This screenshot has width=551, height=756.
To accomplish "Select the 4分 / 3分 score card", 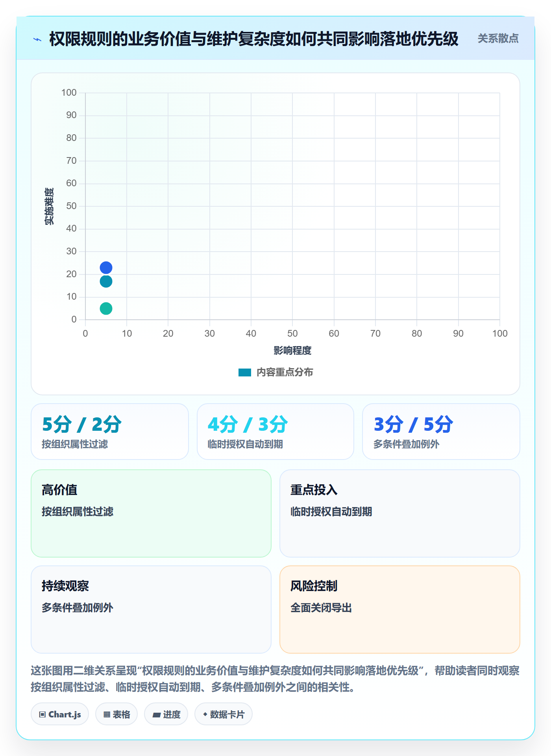I will [x=275, y=432].
